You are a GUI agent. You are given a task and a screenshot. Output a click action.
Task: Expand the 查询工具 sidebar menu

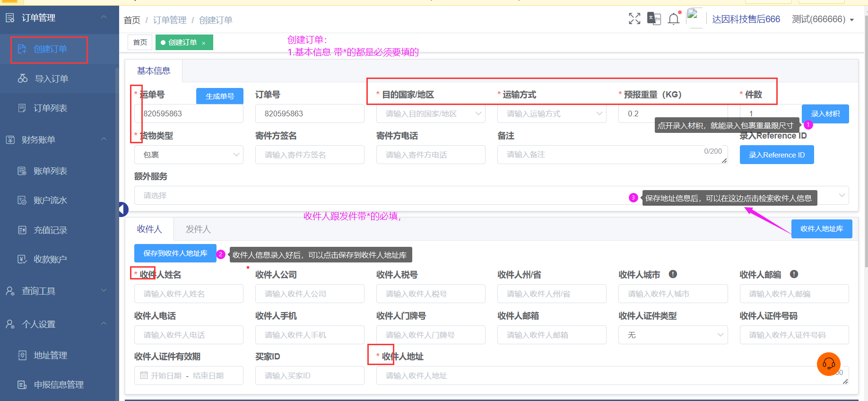pos(104,291)
